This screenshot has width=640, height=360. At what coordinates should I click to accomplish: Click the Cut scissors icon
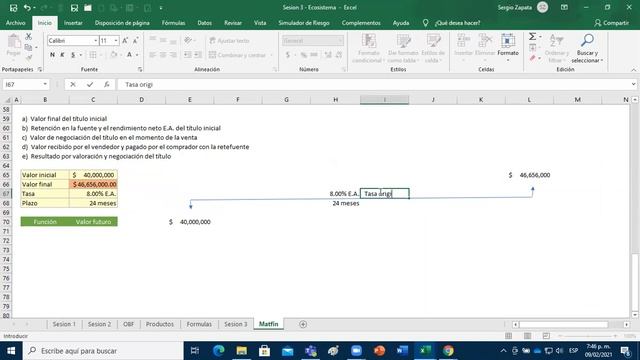[28, 37]
